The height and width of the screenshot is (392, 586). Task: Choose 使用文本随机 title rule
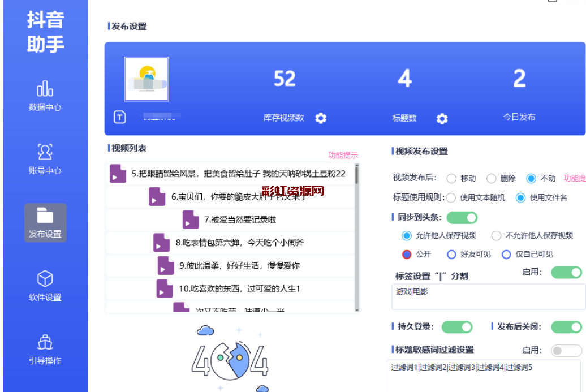click(x=451, y=198)
